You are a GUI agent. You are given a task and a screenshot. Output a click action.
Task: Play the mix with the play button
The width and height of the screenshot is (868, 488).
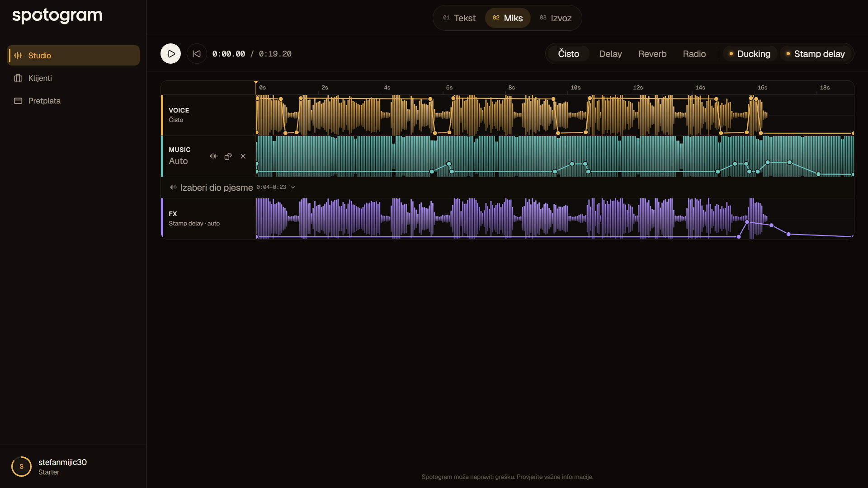tap(170, 54)
